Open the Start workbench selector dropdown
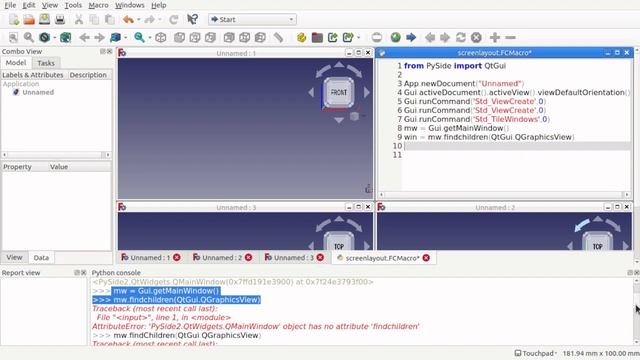640x360 pixels. pos(252,19)
